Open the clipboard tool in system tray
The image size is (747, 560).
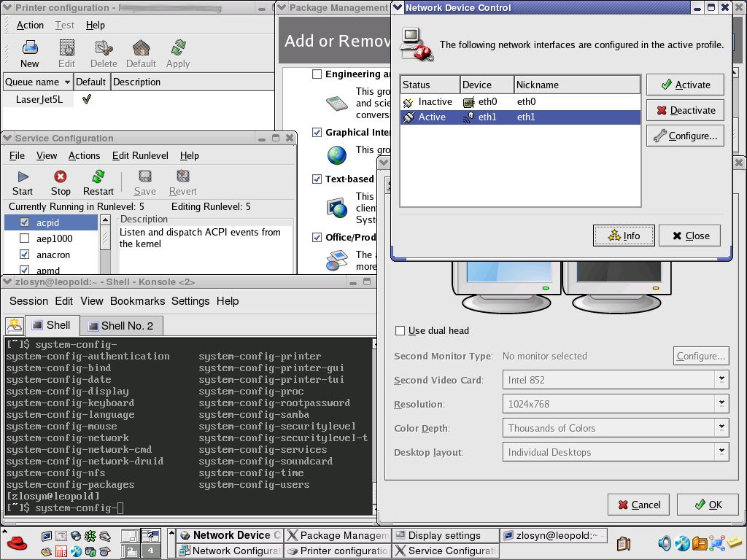point(624,543)
